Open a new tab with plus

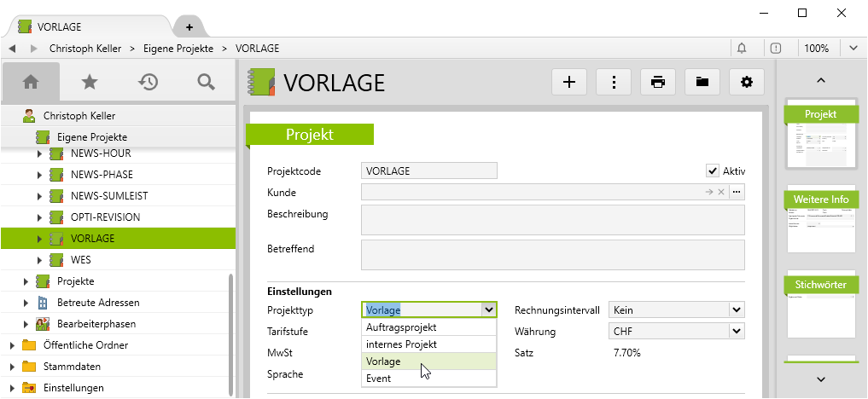[x=189, y=27]
